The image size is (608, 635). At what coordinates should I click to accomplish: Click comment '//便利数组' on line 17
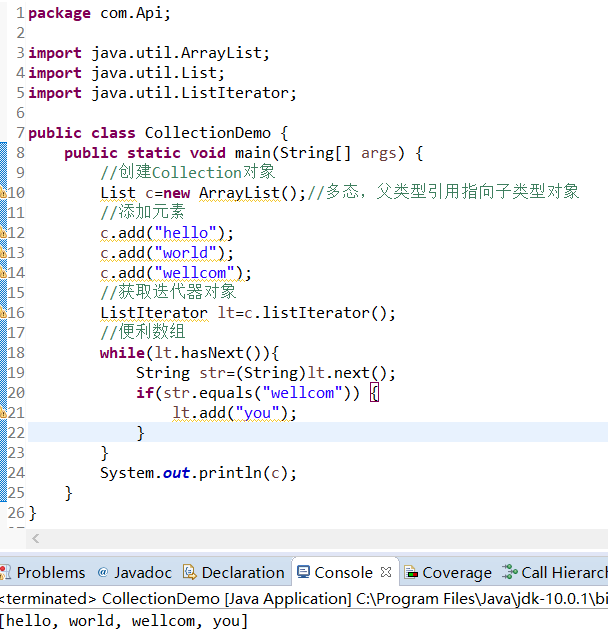143,332
